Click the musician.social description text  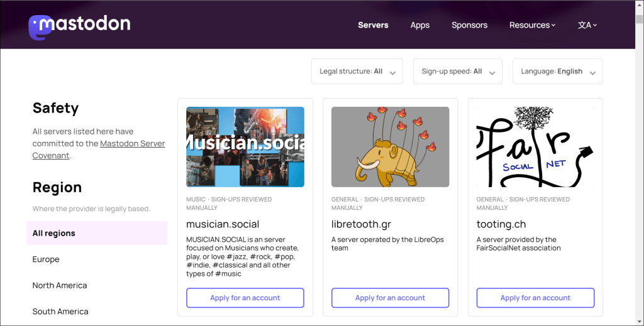coord(242,257)
